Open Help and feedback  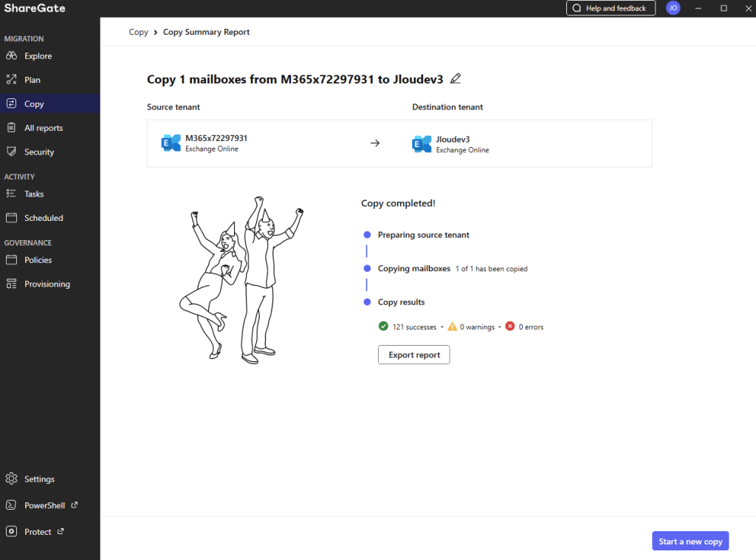click(611, 7)
